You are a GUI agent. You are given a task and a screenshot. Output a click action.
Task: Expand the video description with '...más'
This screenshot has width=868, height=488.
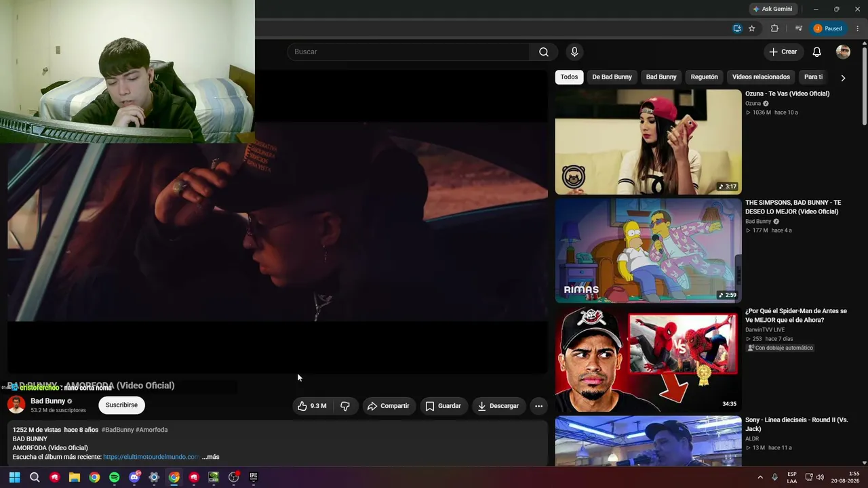click(210, 457)
